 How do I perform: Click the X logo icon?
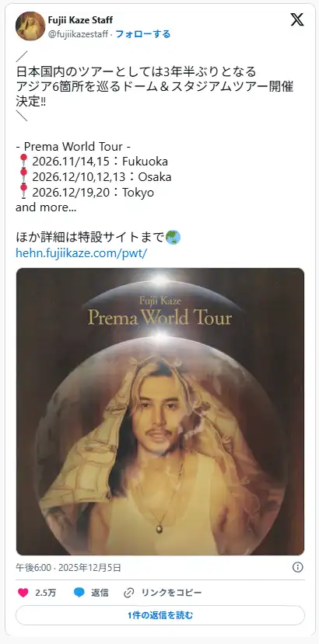297,19
